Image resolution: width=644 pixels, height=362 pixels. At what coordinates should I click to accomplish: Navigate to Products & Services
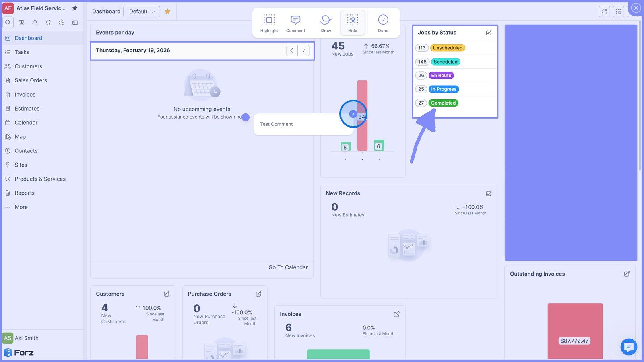click(x=40, y=179)
